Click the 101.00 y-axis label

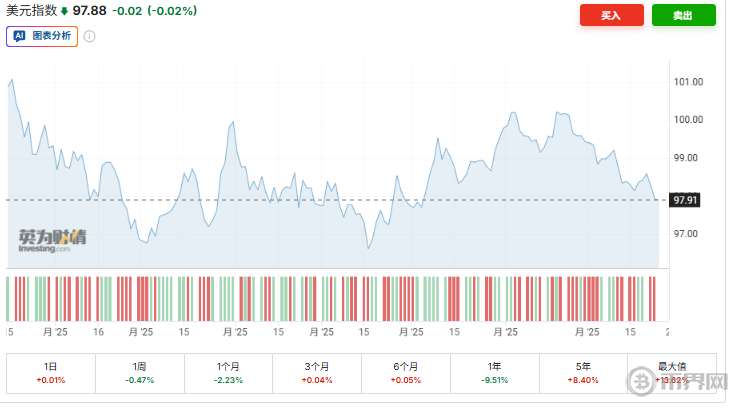point(689,82)
